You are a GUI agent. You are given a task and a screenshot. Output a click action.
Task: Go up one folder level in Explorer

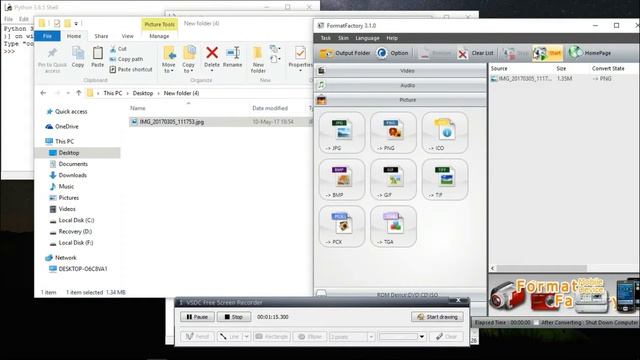pyautogui.click(x=78, y=93)
